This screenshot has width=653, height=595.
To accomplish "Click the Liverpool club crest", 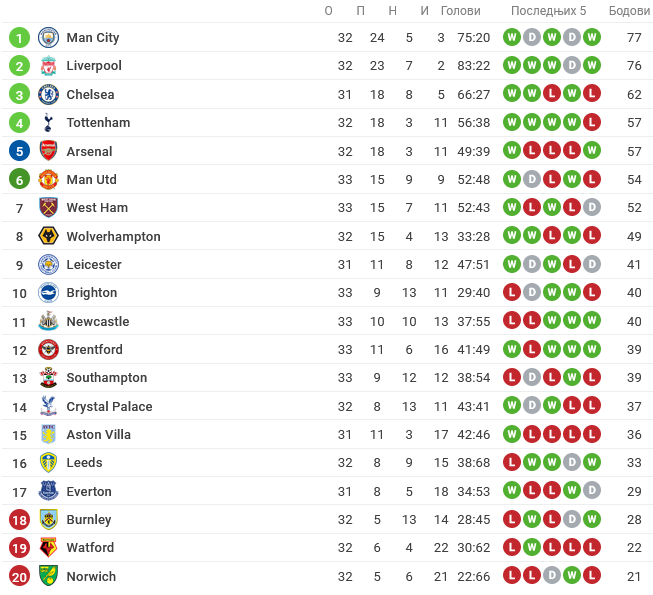I will tap(48, 66).
